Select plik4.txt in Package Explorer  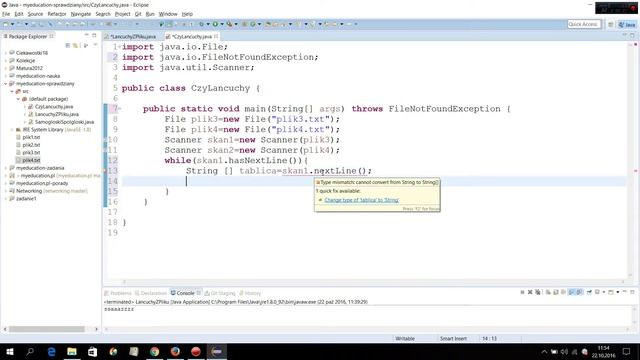[x=31, y=160]
